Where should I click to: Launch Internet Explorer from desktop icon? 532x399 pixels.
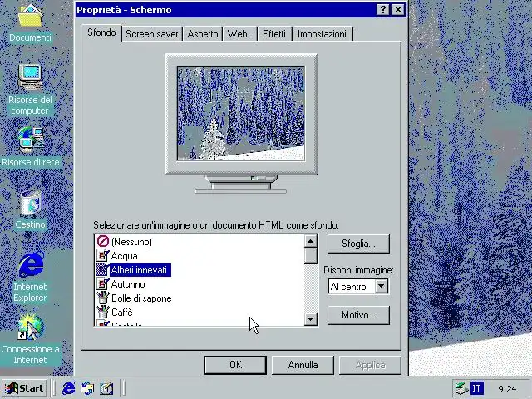coord(31,264)
